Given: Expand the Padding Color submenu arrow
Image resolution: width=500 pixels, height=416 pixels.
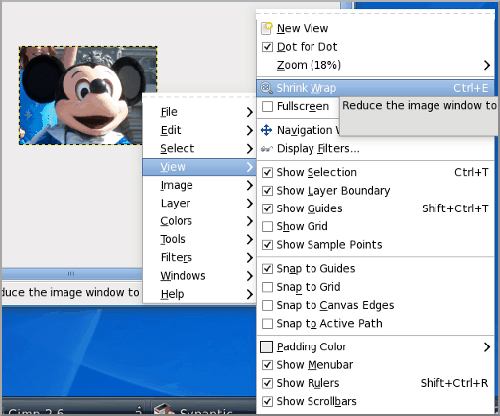Looking at the screenshot, I should [487, 347].
